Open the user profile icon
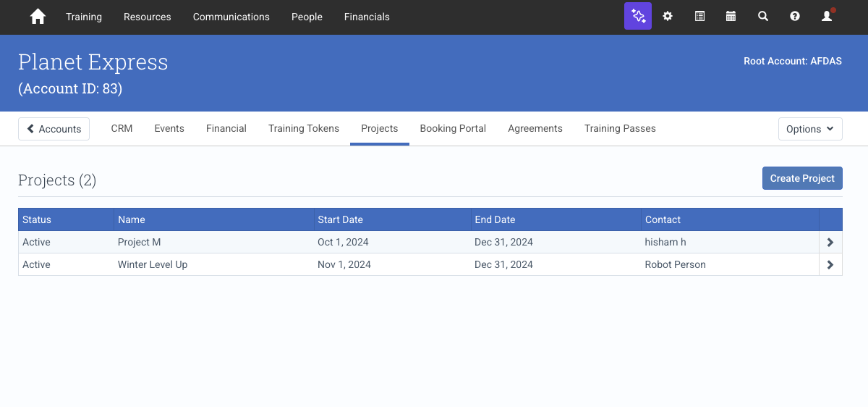Screen dimensions: 868x407 (827, 16)
